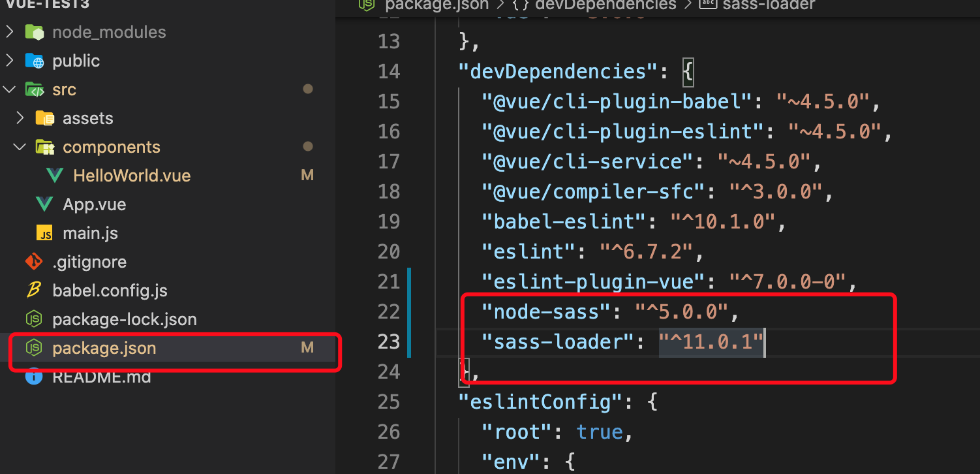The height and width of the screenshot is (474, 980).
Task: Click "eslint-plugin-vue" key text
Action: tap(594, 281)
